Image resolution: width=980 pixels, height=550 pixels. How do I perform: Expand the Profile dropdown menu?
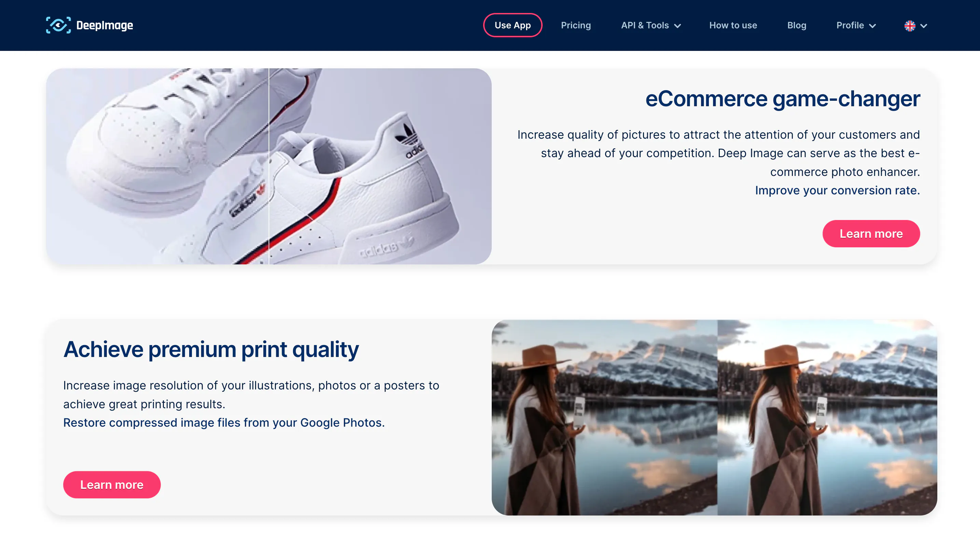tap(856, 25)
